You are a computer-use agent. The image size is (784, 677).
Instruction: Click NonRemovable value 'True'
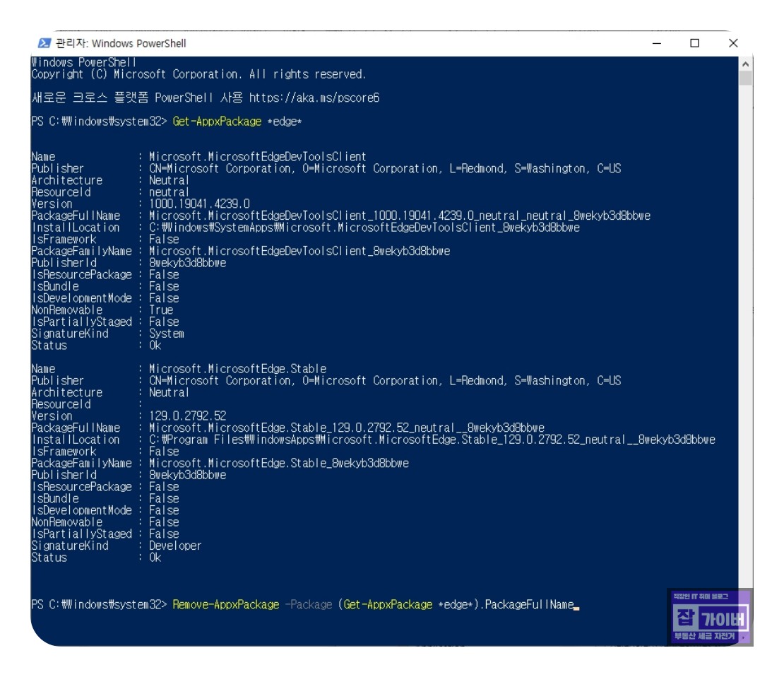(161, 310)
